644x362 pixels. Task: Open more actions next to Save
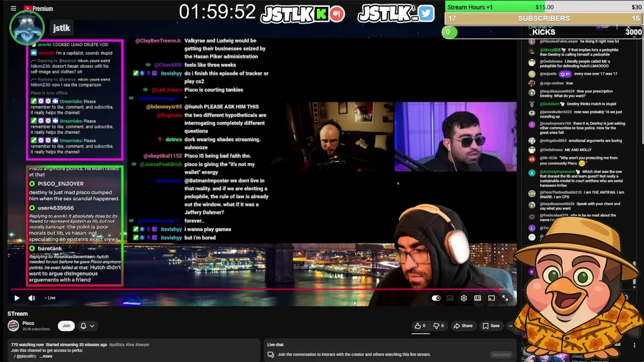(x=510, y=326)
